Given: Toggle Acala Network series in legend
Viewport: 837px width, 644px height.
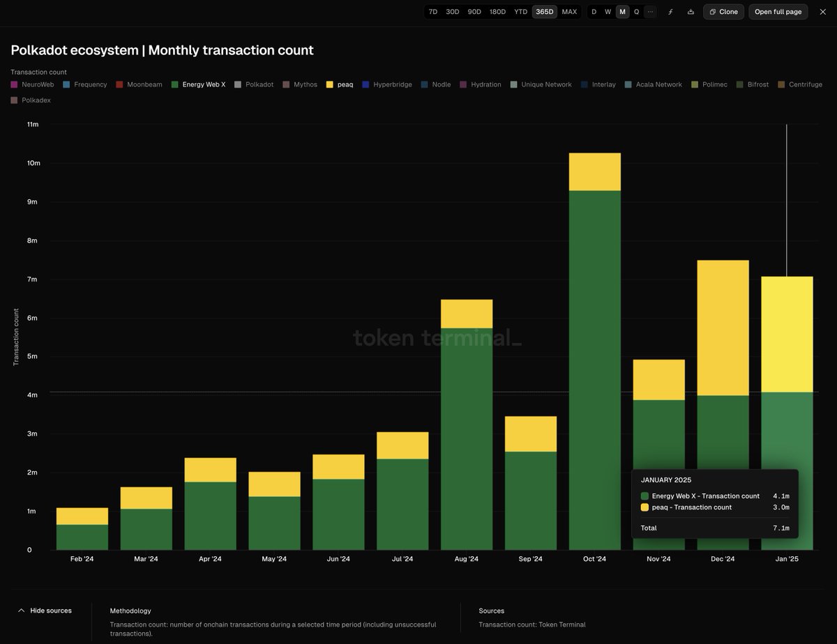Looking at the screenshot, I should [654, 84].
